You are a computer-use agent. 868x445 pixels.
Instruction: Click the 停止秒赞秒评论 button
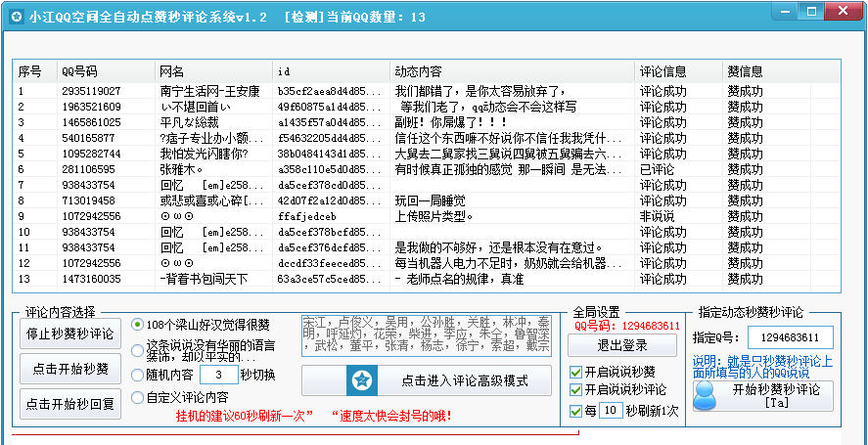(70, 334)
